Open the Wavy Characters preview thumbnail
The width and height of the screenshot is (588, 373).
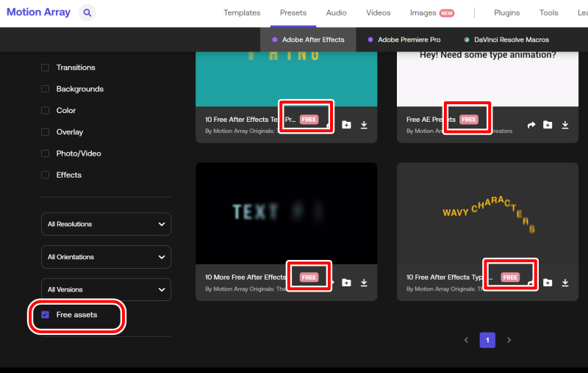pos(487,213)
